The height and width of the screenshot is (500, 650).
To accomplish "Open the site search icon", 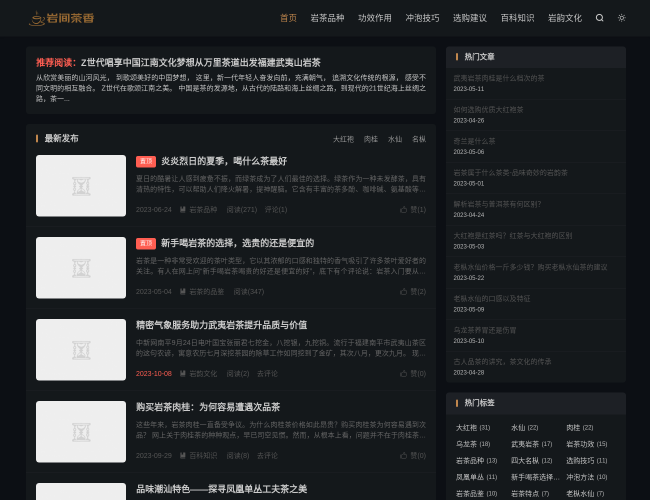I will coord(599,18).
